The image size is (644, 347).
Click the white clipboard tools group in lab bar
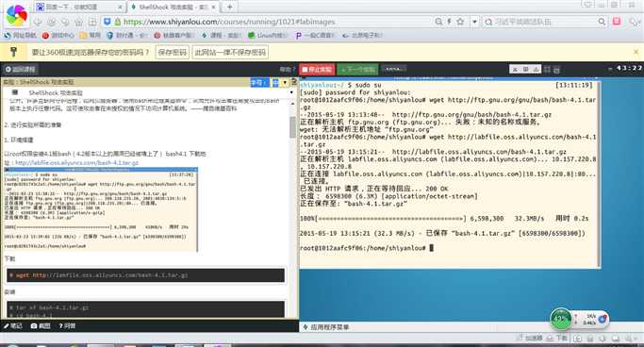point(525,69)
